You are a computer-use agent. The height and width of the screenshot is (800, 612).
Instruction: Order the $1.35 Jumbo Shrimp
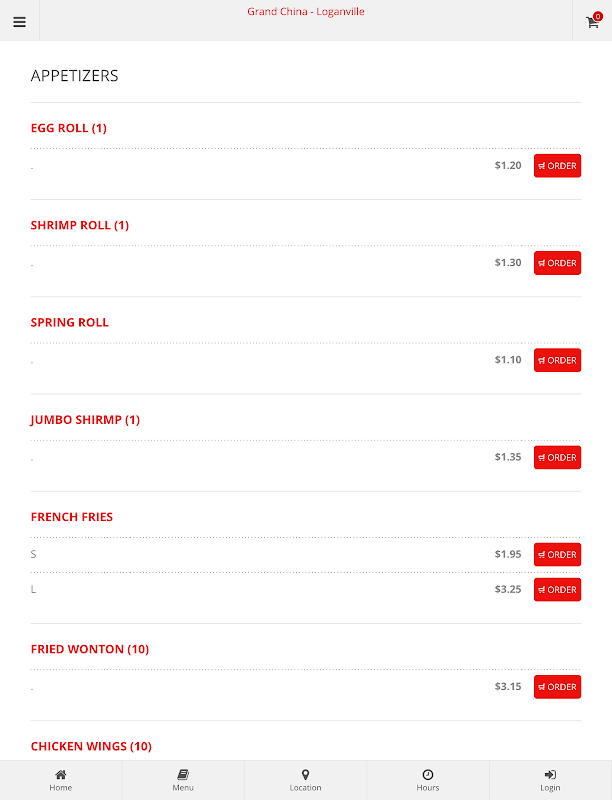(x=557, y=457)
